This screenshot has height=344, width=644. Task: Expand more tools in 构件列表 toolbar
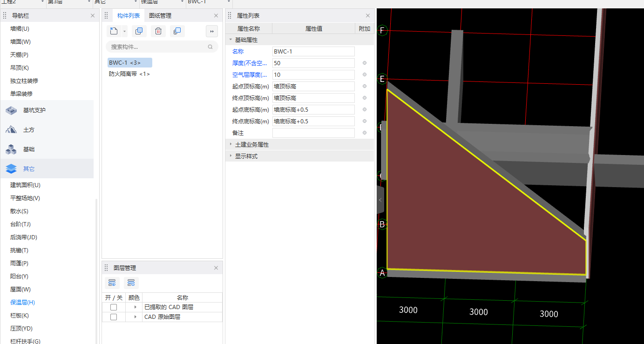click(212, 31)
